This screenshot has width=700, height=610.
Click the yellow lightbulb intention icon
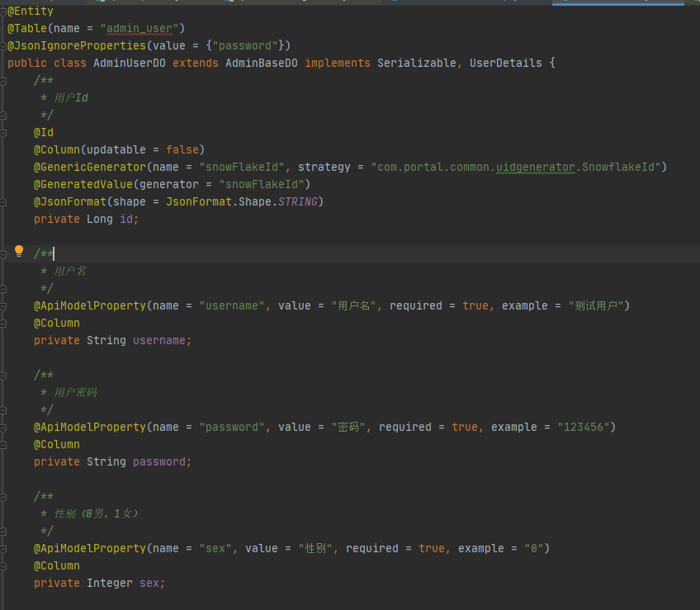19,251
